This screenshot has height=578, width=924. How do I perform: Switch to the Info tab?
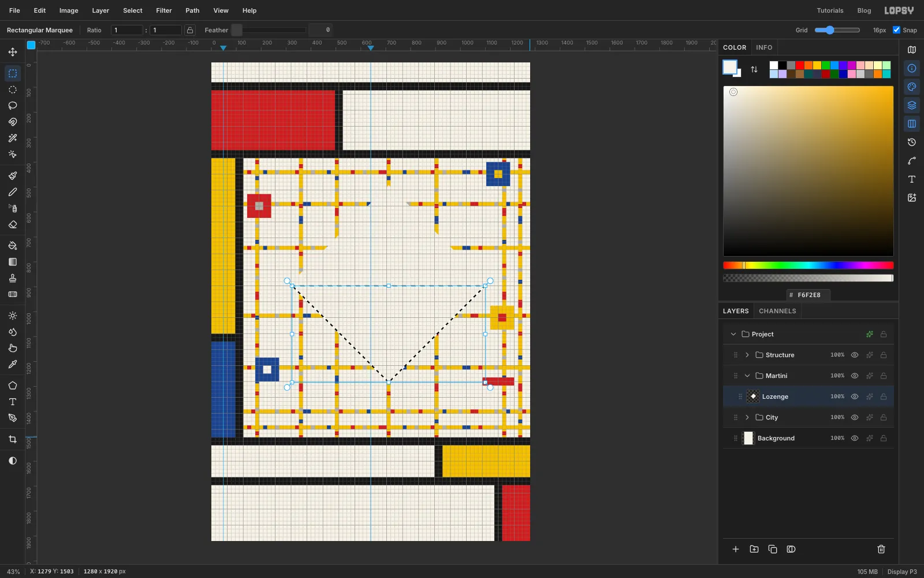[x=764, y=47]
